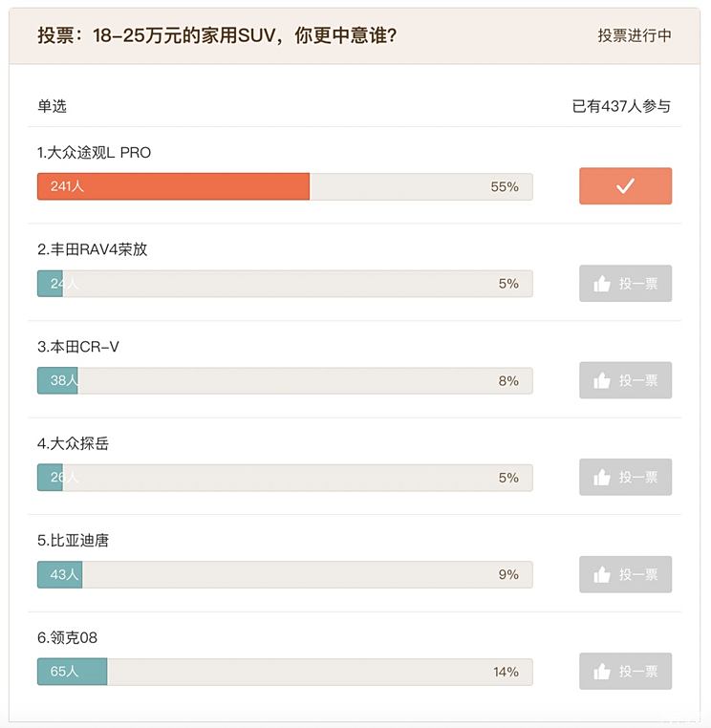Select option label 1.大众途观L PRO
This screenshot has height=728, width=711.
click(x=94, y=152)
